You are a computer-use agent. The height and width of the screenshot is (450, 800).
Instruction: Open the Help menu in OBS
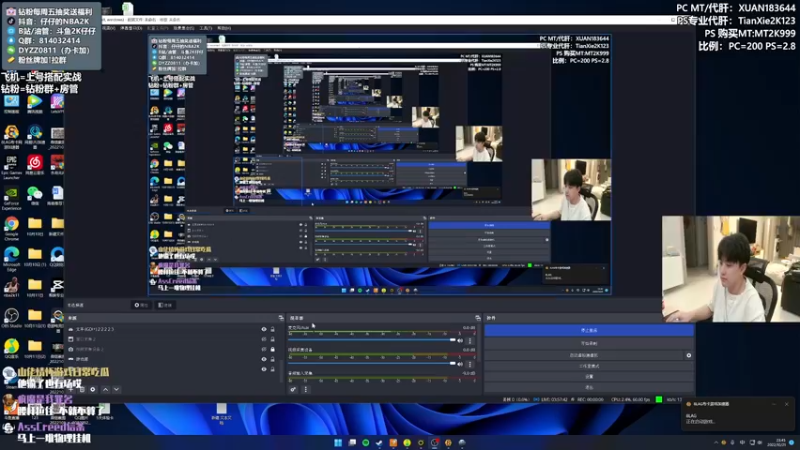point(224,28)
